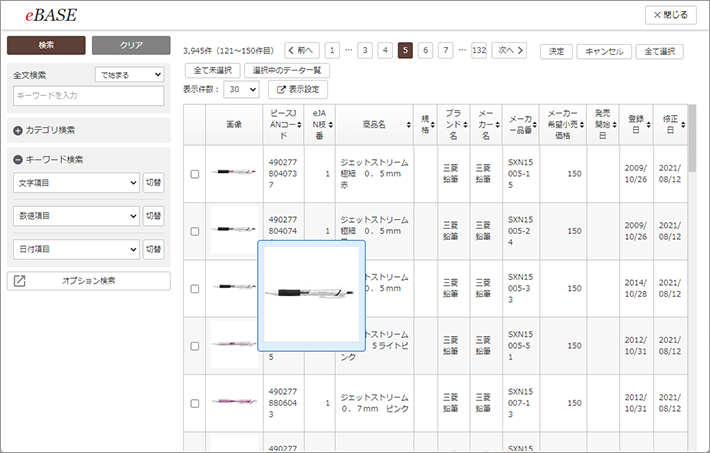The width and height of the screenshot is (710, 453).
Task: Jump to page 3
Action: (x=365, y=51)
